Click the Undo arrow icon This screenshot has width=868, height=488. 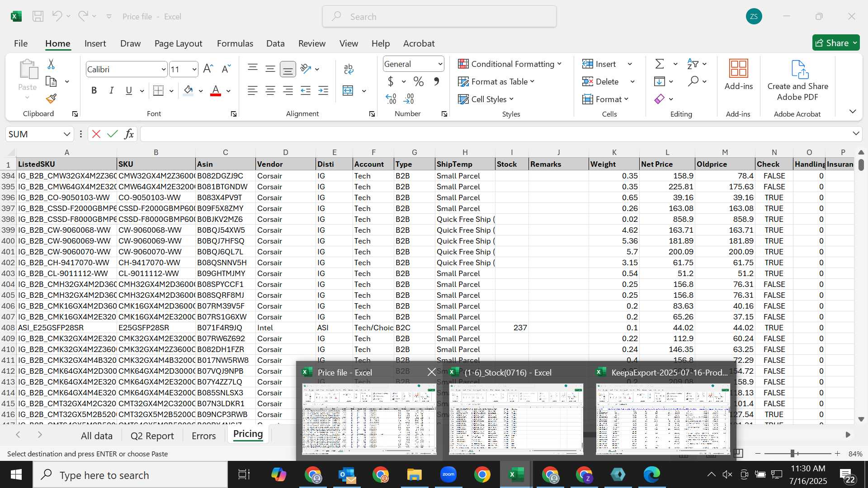tap(57, 16)
